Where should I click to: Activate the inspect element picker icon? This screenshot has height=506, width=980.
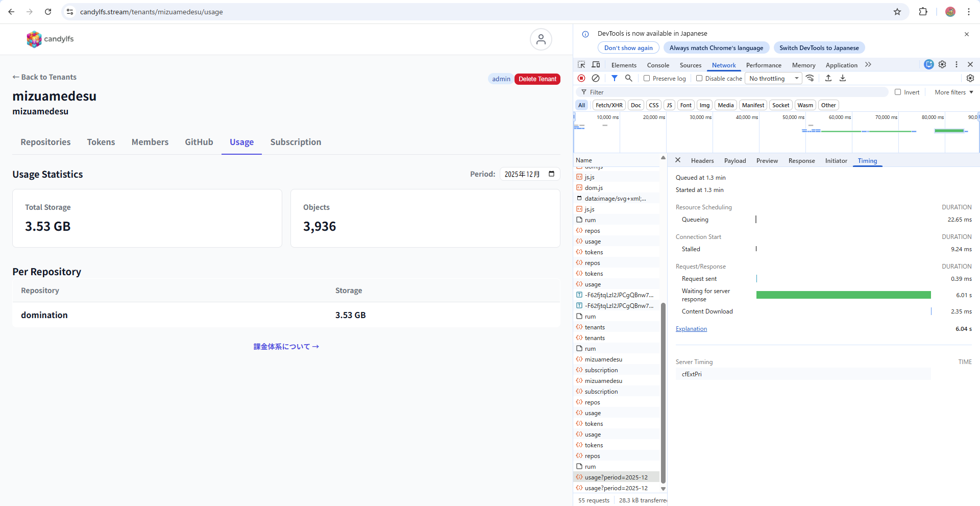(581, 65)
